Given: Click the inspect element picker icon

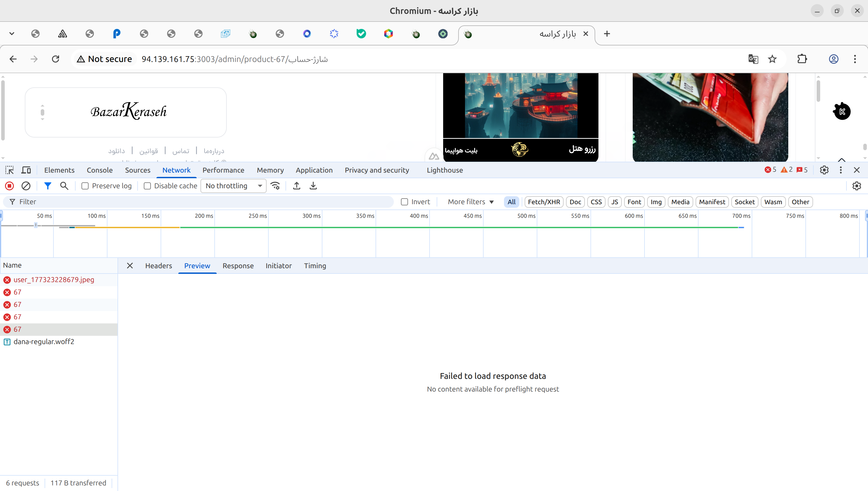Looking at the screenshot, I should pyautogui.click(x=9, y=170).
